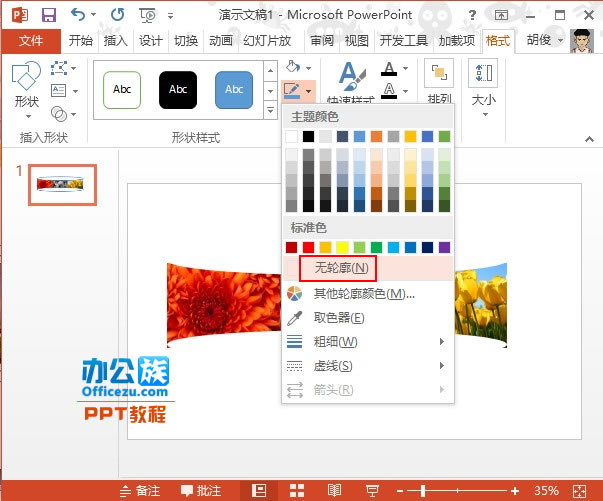The height and width of the screenshot is (501, 603).
Task: Switch to the 插入 tab
Action: (115, 41)
